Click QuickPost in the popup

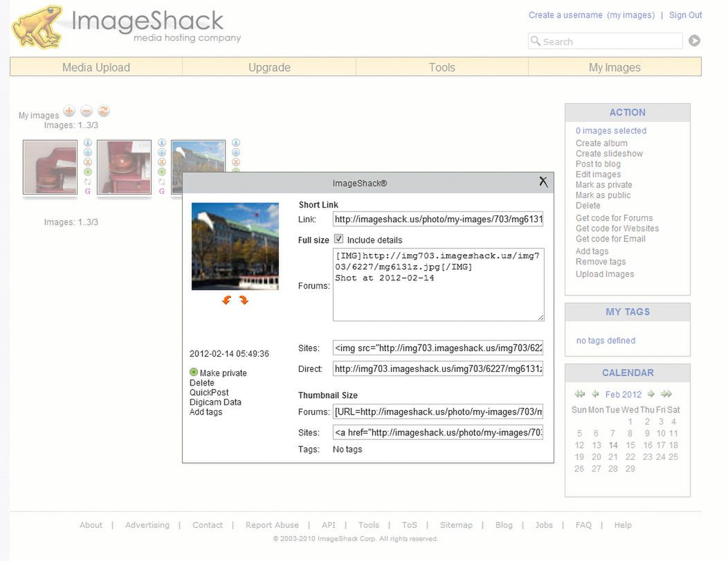(209, 392)
